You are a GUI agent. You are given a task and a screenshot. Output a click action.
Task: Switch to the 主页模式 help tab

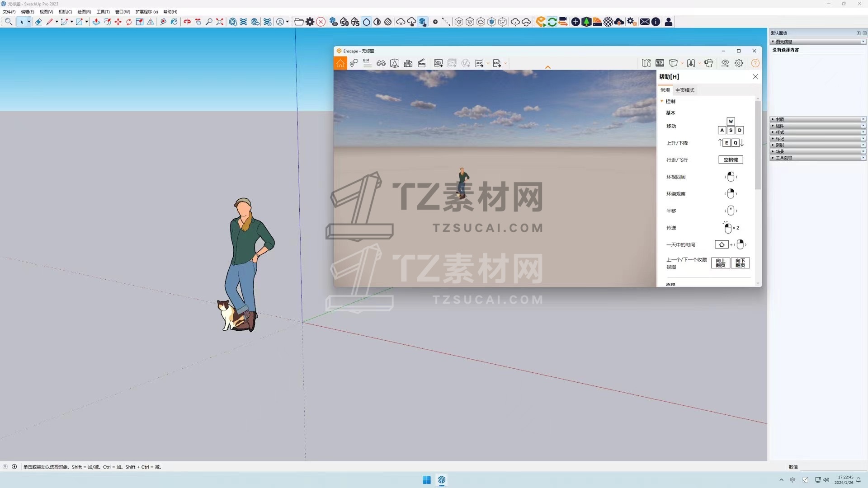pos(684,90)
